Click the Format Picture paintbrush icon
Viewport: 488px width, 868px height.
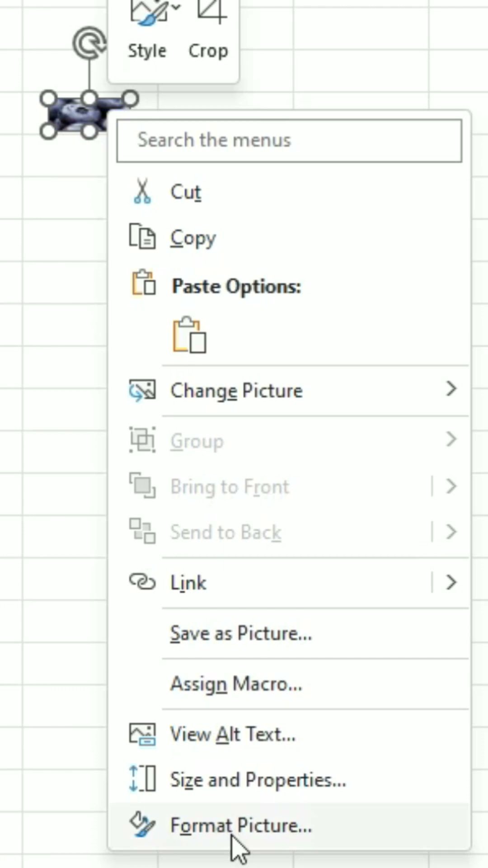(x=142, y=825)
